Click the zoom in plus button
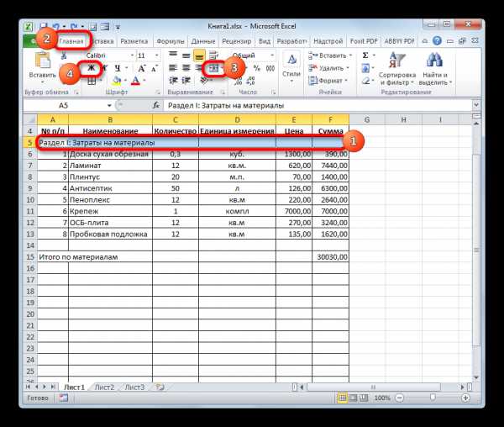 (x=463, y=398)
